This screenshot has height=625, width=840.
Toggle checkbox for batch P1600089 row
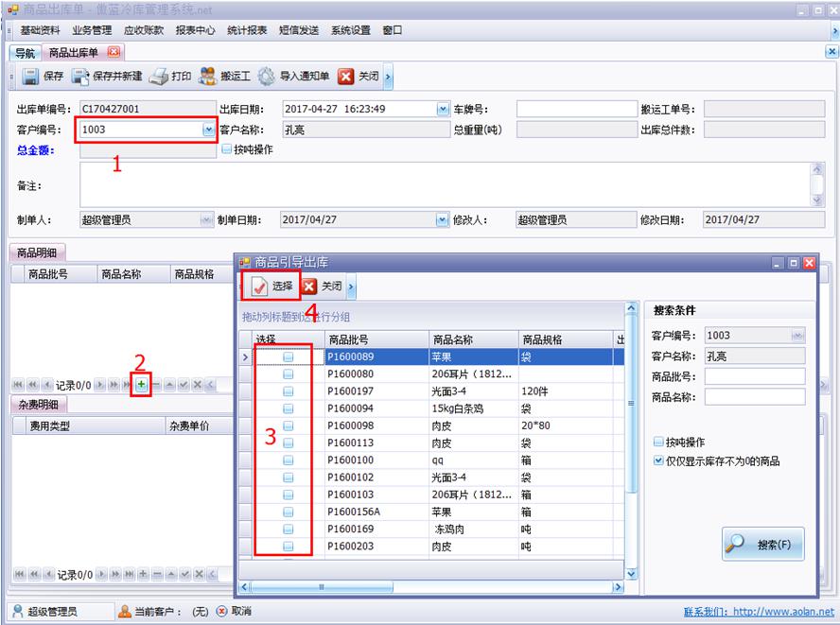(289, 357)
